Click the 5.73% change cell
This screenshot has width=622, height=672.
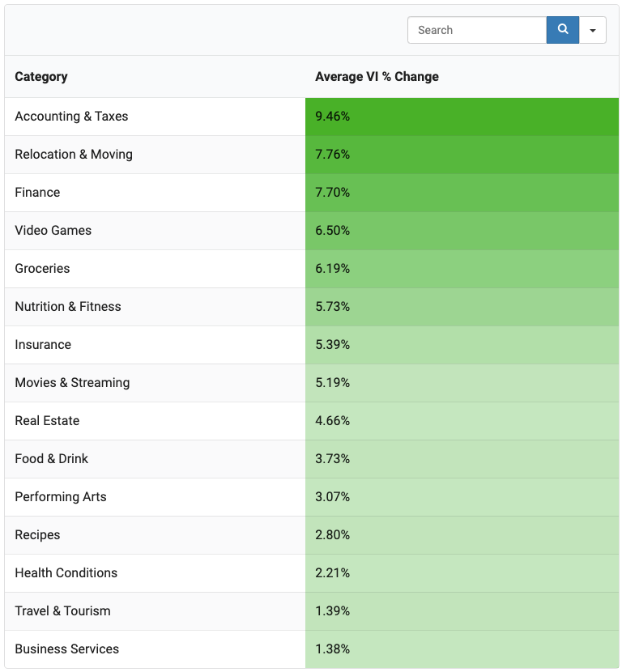(462, 307)
